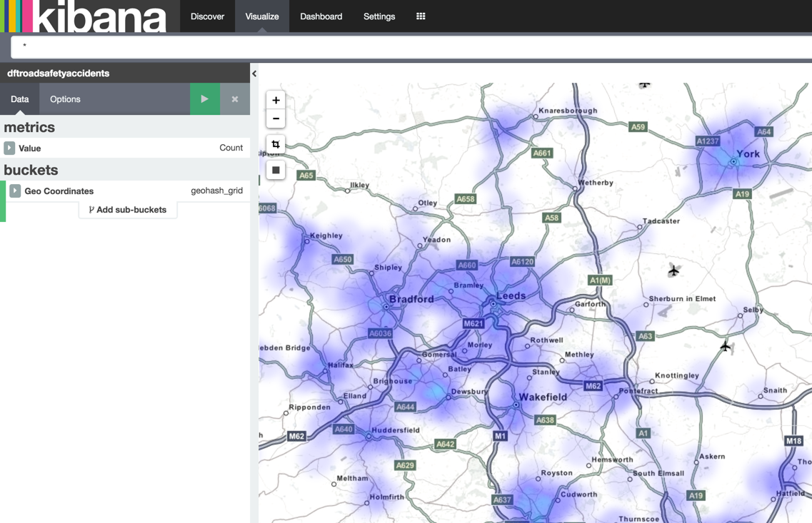Viewport: 812px width, 523px height.
Task: Open the apps grid icon in navbar
Action: coord(421,16)
